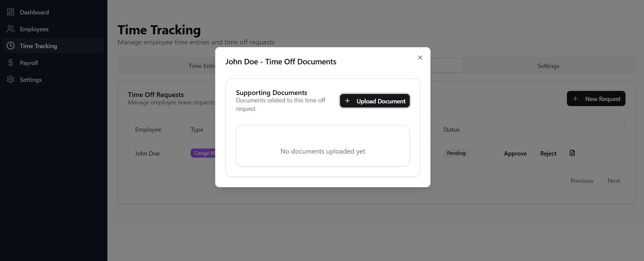The width and height of the screenshot is (644, 261).
Task: Go to the Next page of requests
Action: click(613, 181)
